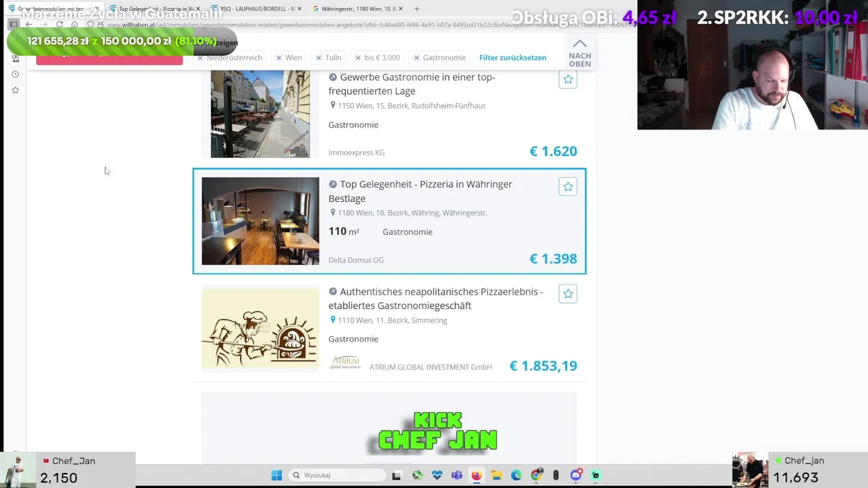Toggle the browser sidebar panel icon
Screen dimensions: 868x488
(x=14, y=24)
